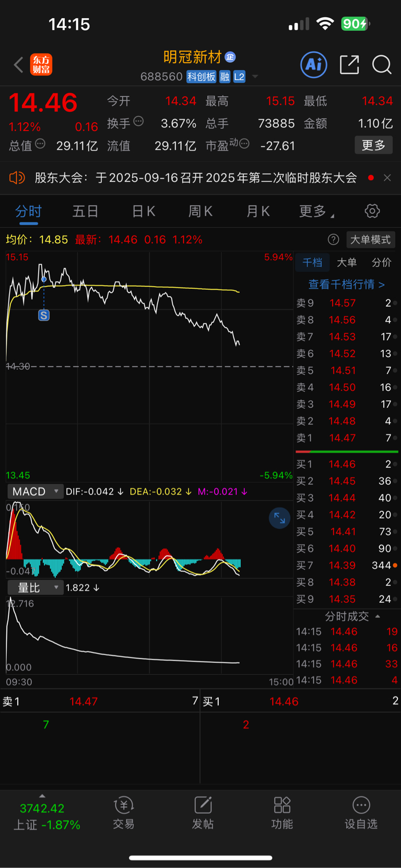401x868 pixels.
Task: Select the 大单 tab
Action: (347, 262)
